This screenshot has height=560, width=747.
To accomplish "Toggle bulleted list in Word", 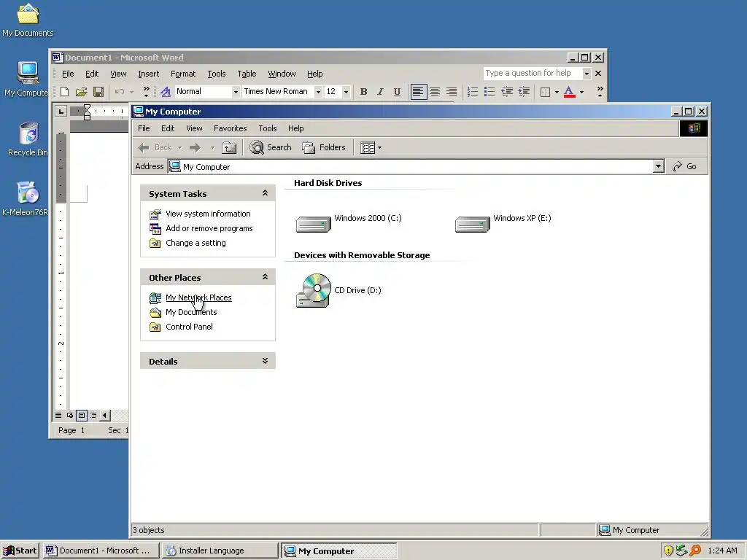I will (x=489, y=91).
